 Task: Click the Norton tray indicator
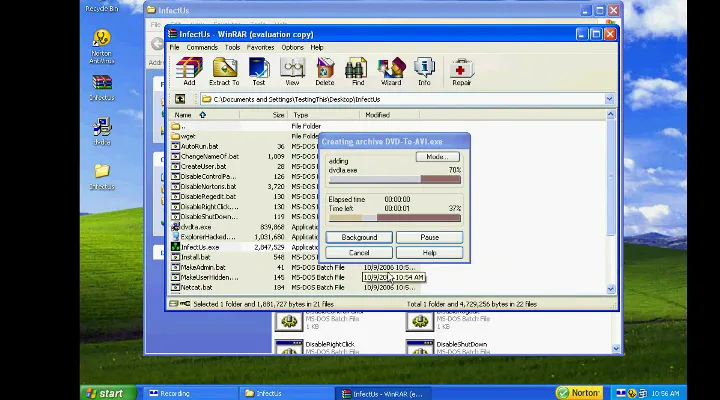tap(579, 393)
